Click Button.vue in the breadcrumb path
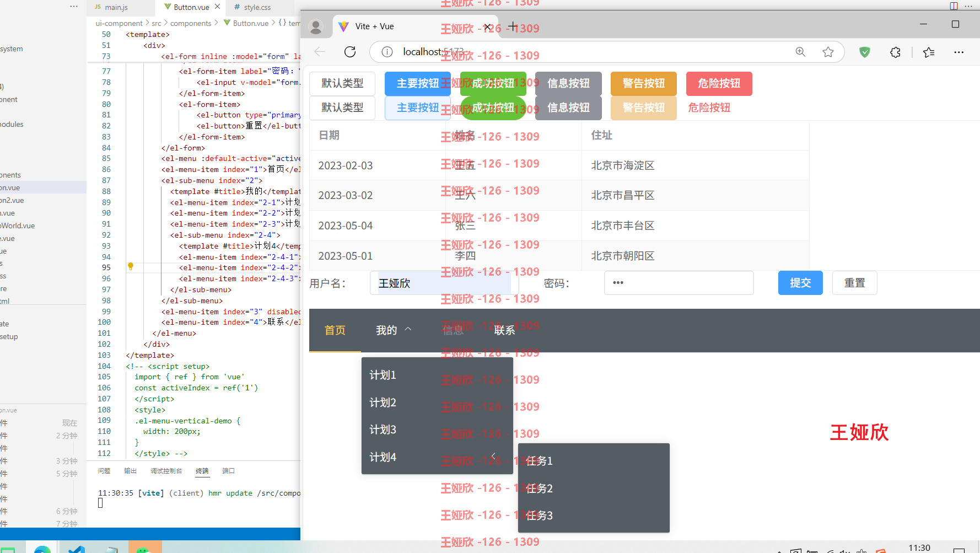This screenshot has height=553, width=980. pos(251,23)
